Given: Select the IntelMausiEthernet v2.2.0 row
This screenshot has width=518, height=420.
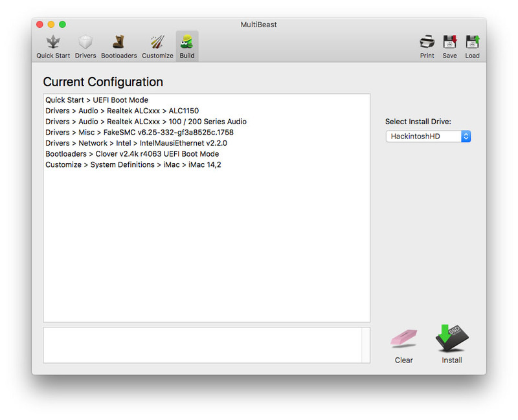Looking at the screenshot, I should 207,143.
